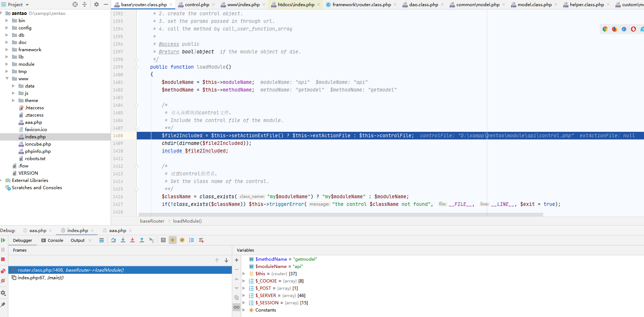Toggle the orange C values toolbar button

173,240
